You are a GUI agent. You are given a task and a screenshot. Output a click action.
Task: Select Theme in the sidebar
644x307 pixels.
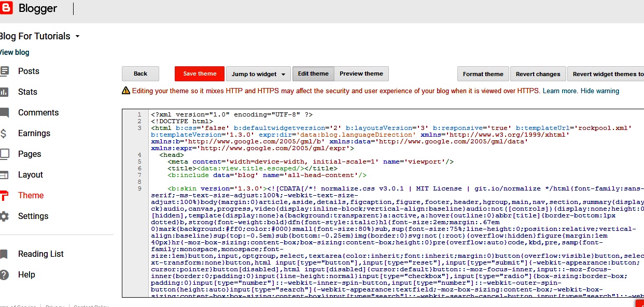tap(31, 196)
